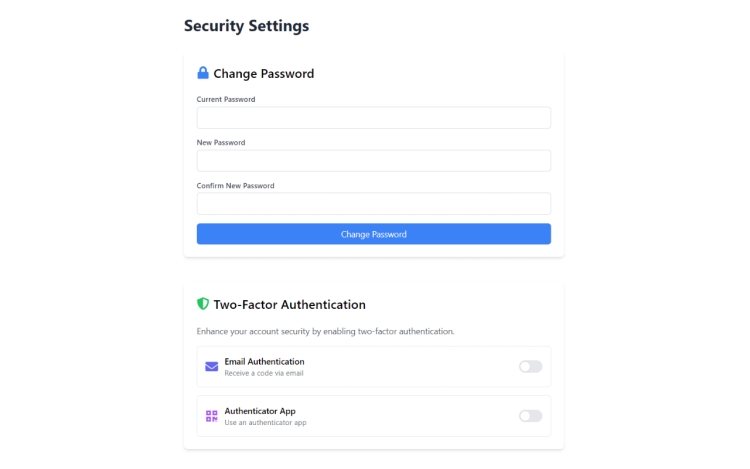Turn on the Authenticator App switch

click(530, 416)
